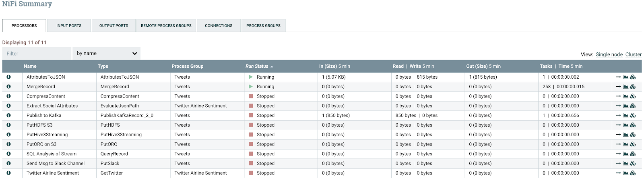
Task: Show status history chart for Extract Social Attributes
Action: pos(625,106)
